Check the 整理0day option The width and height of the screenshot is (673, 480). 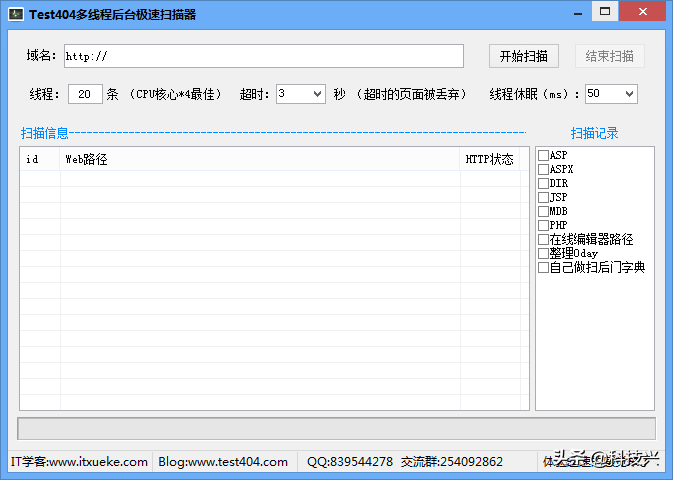coord(543,253)
